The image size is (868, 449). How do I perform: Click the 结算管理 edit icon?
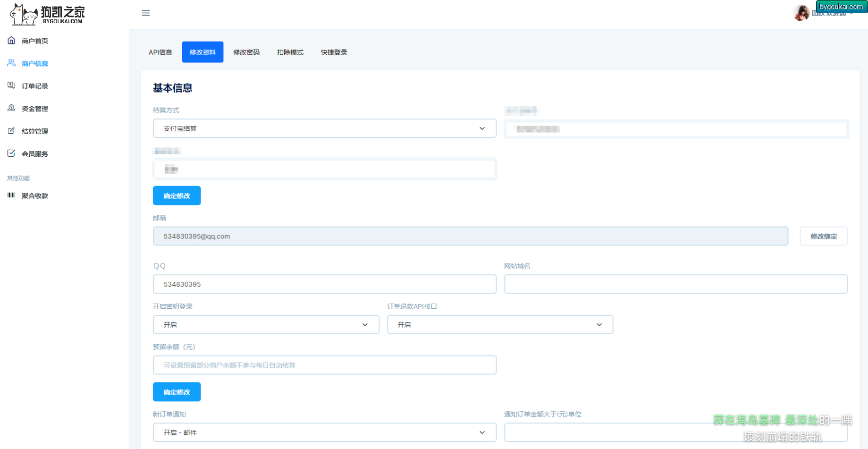pyautogui.click(x=11, y=131)
